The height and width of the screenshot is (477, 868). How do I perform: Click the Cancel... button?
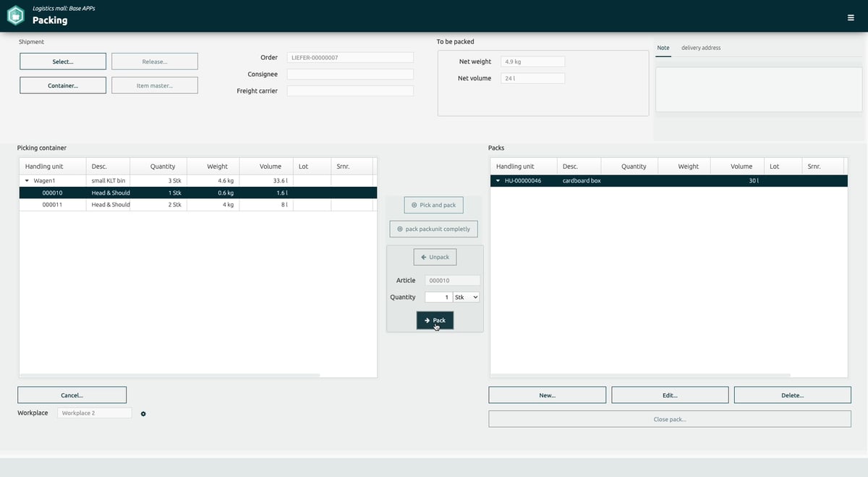(72, 395)
